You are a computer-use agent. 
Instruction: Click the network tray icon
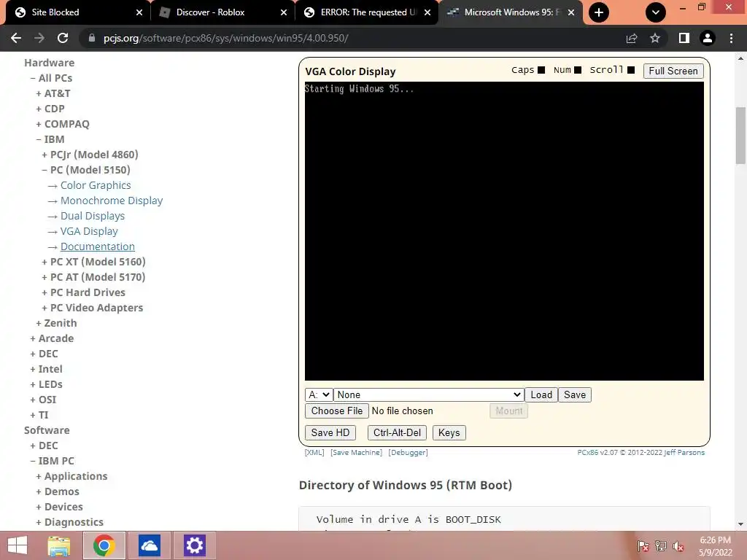[x=661, y=546]
